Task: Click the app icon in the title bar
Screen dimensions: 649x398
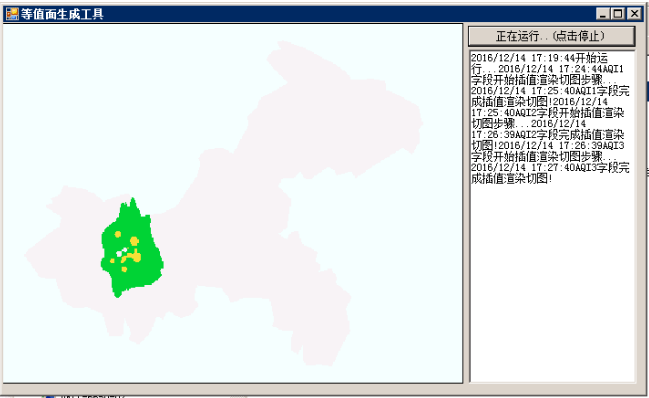Action: [12, 14]
